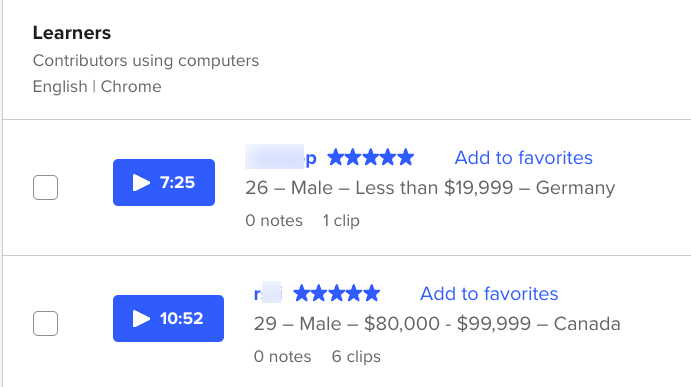691x387 pixels.
Task: Play the 7:25 session video
Action: coord(164,182)
